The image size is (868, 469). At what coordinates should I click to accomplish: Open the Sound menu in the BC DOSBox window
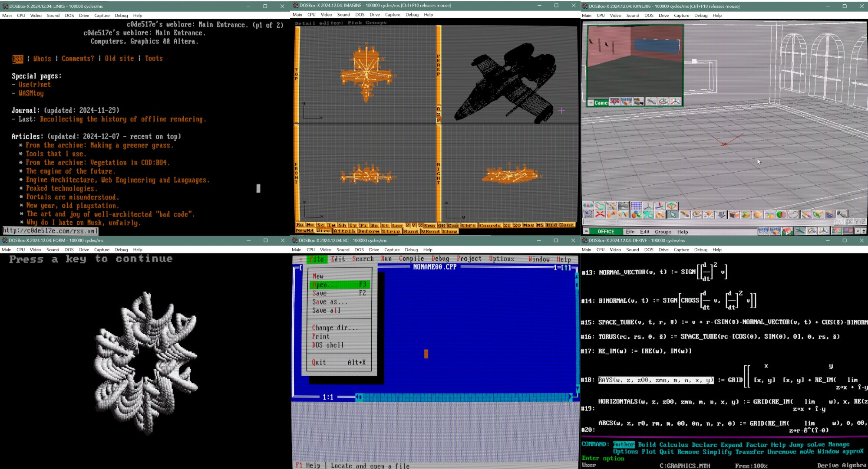[343, 249]
